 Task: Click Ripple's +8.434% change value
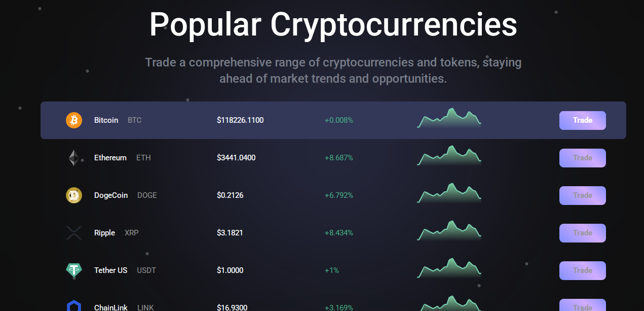pyautogui.click(x=339, y=233)
